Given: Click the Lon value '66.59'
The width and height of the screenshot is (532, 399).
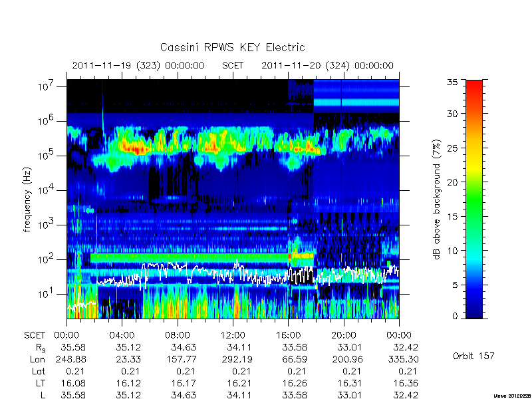Looking at the screenshot, I should 295,359.
